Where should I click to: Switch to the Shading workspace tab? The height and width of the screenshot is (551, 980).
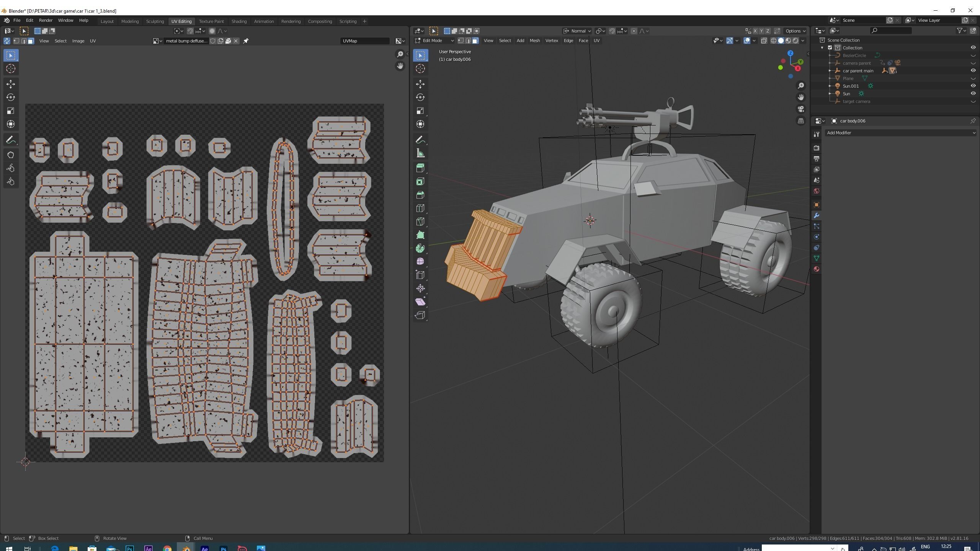(x=239, y=21)
